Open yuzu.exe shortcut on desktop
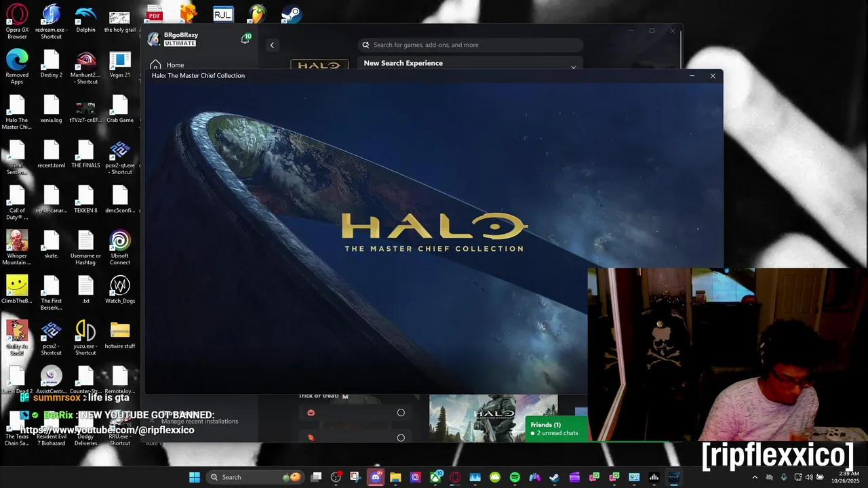Screen dimensions: 868x488 point(85,338)
